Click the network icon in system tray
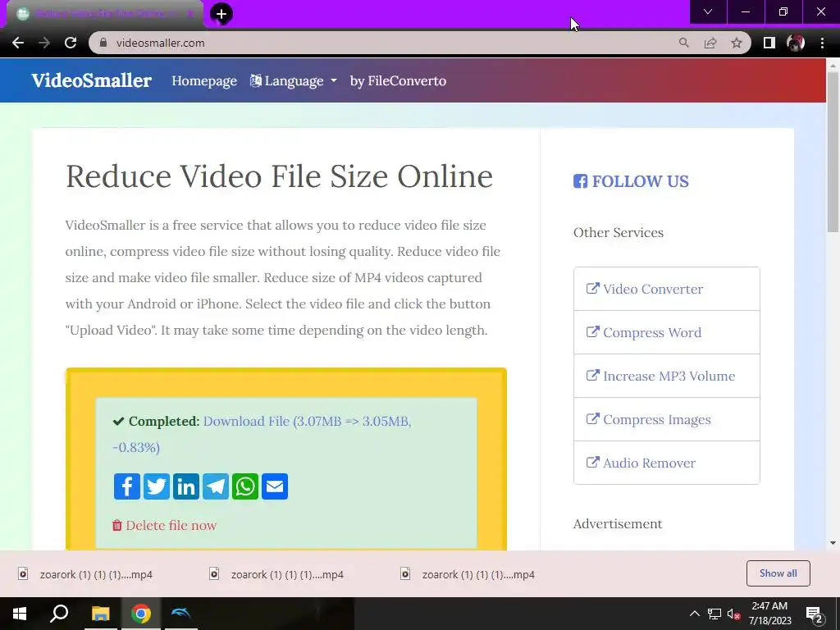This screenshot has width=840, height=630. [714, 614]
